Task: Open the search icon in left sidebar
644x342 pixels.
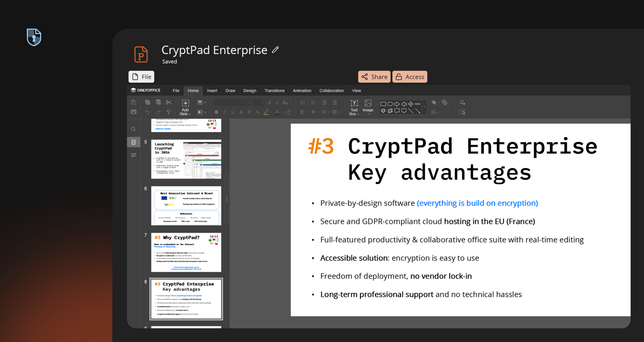Action: (x=134, y=129)
